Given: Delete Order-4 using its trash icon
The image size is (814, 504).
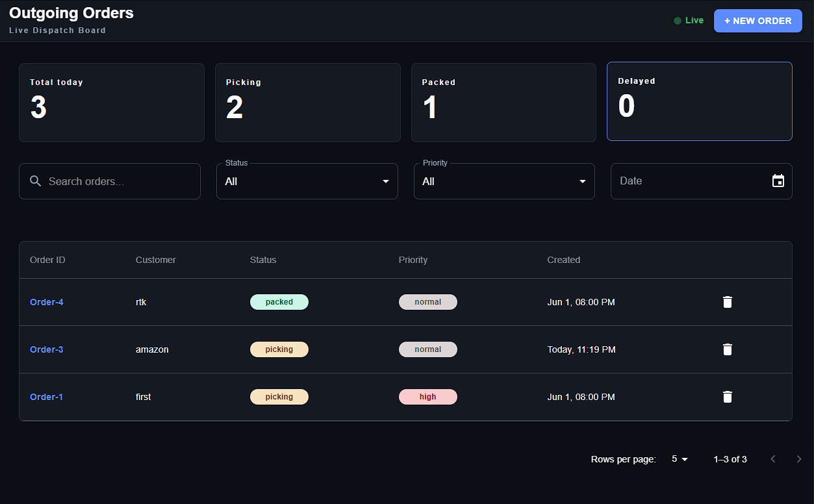Looking at the screenshot, I should tap(728, 302).
